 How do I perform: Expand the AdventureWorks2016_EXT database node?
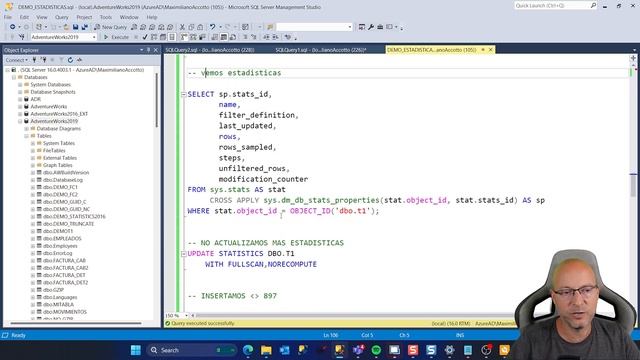click(20, 114)
